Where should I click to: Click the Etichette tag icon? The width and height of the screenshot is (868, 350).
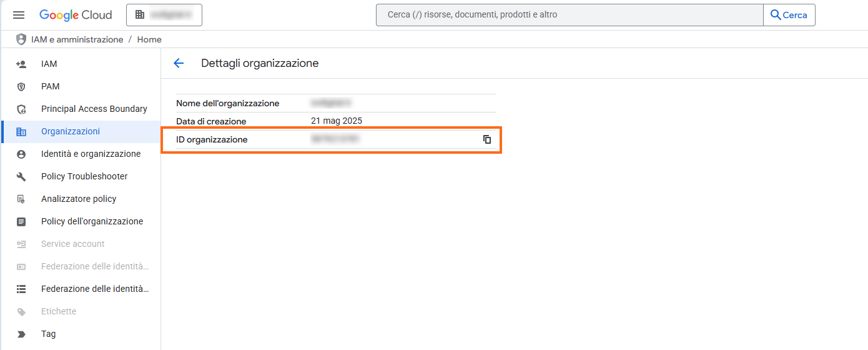pos(21,312)
